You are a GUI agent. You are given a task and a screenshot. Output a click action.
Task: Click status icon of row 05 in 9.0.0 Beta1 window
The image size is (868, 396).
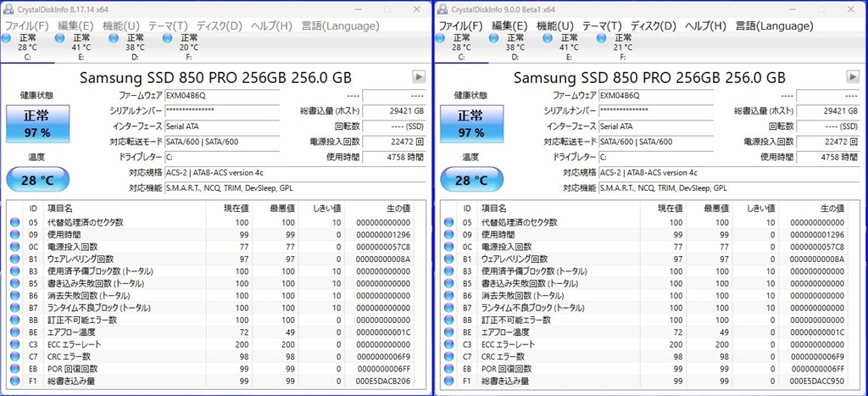coord(449,223)
